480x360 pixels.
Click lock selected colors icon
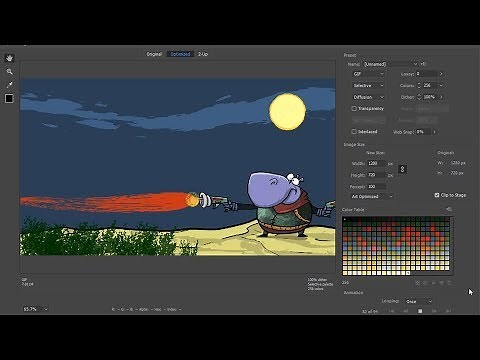click(433, 283)
